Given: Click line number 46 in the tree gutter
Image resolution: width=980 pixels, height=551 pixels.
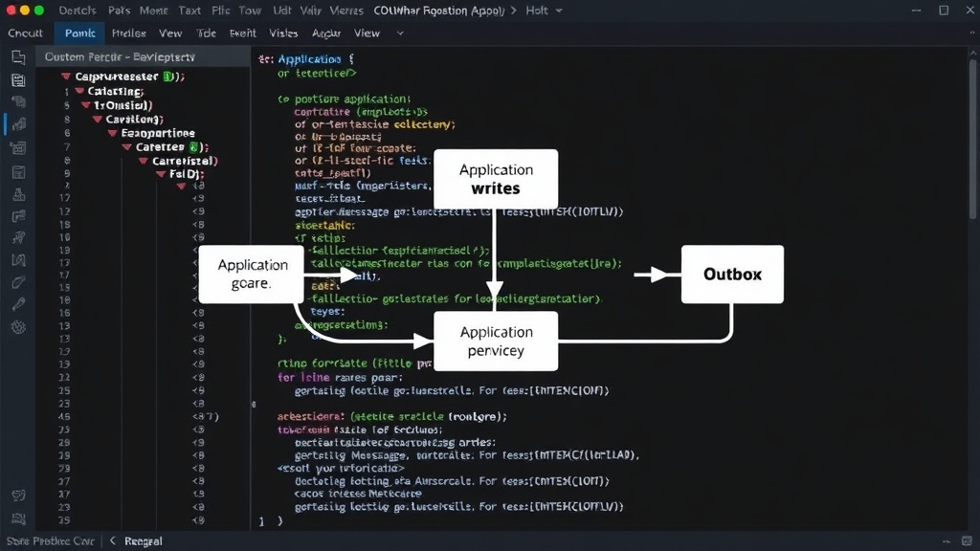Looking at the screenshot, I should click(64, 416).
